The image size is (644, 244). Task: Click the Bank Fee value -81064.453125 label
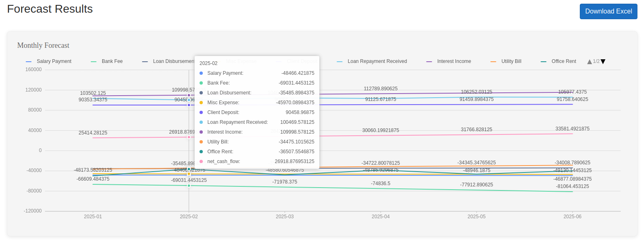(x=572, y=186)
